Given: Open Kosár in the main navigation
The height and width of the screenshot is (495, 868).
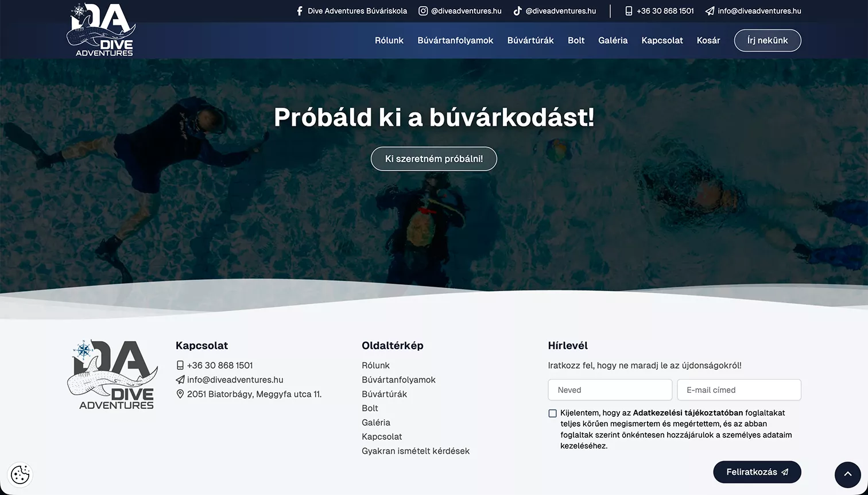Looking at the screenshot, I should 708,40.
